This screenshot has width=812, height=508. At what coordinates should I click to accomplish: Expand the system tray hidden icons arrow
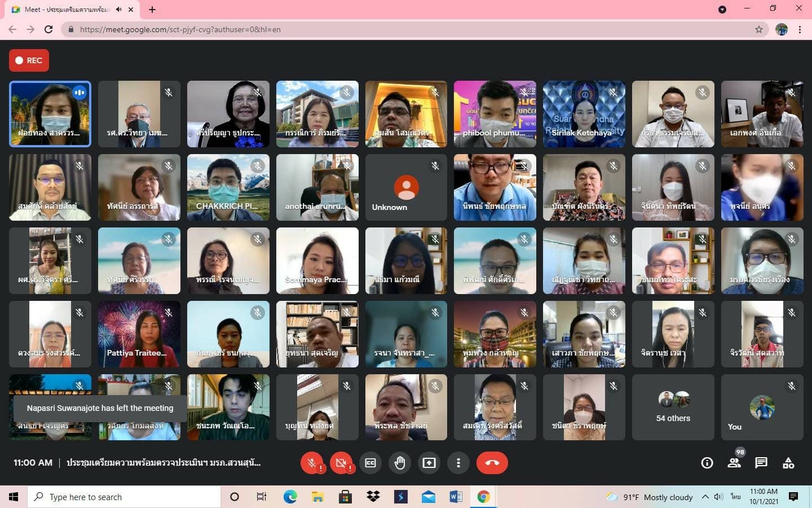point(705,497)
